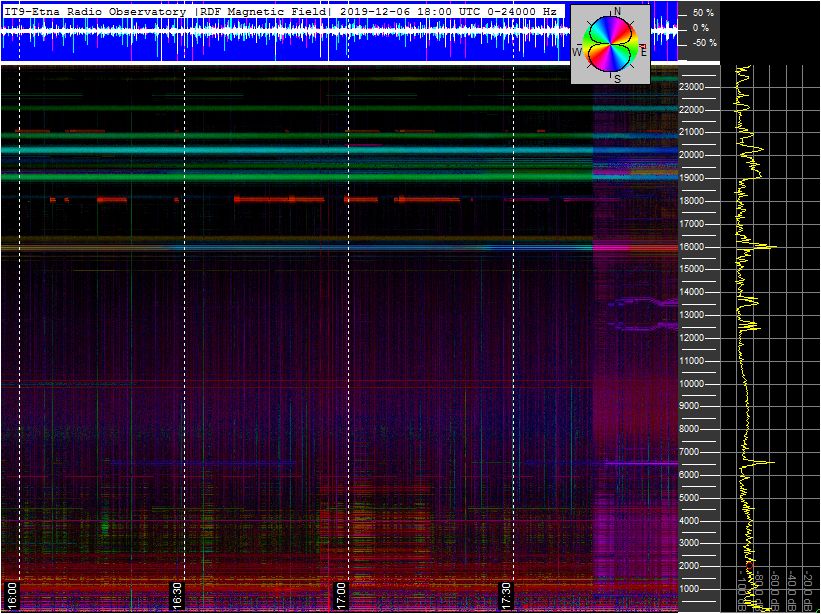
Task: Click the 21000 frequency label
Action: pyautogui.click(x=692, y=132)
